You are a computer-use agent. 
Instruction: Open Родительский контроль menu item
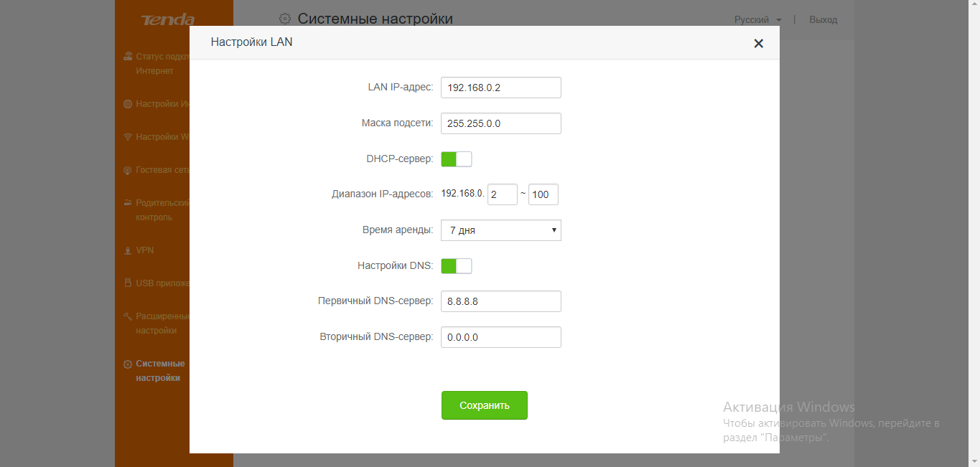click(162, 210)
